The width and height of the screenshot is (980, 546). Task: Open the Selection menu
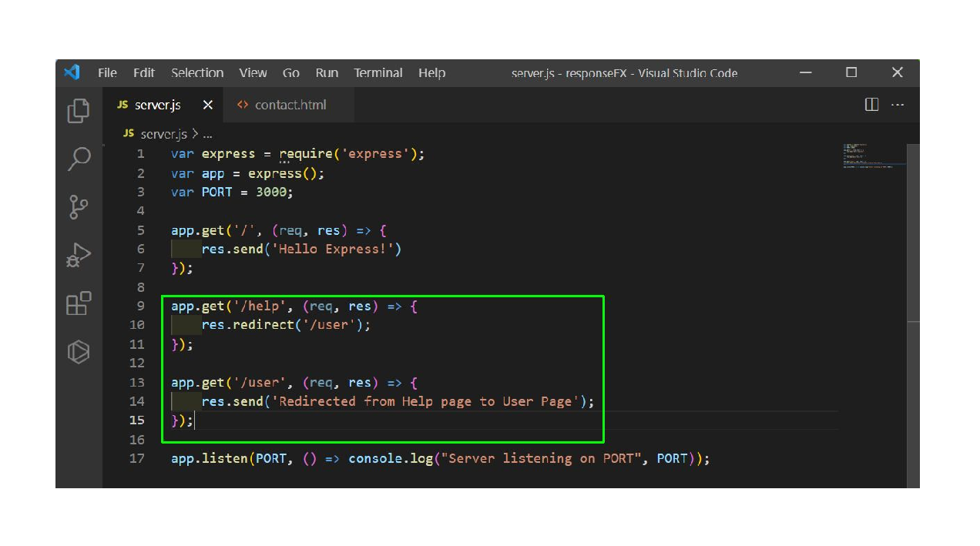(x=197, y=73)
